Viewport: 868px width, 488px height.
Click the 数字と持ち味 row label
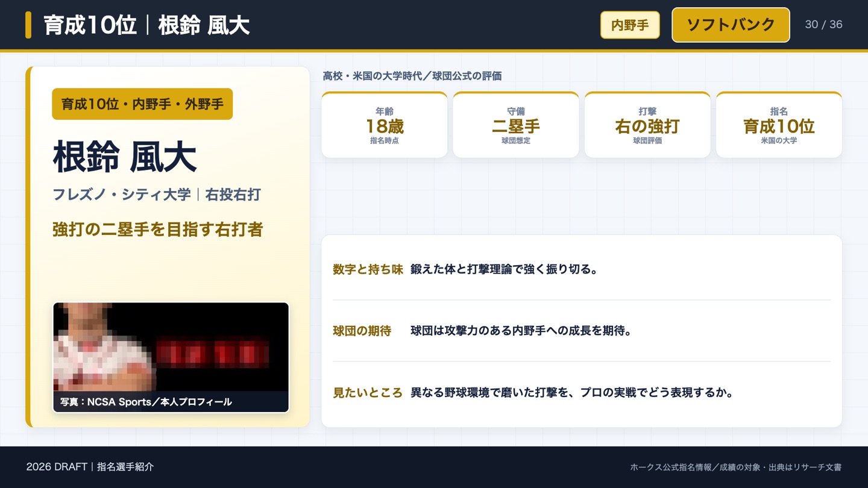coord(368,269)
